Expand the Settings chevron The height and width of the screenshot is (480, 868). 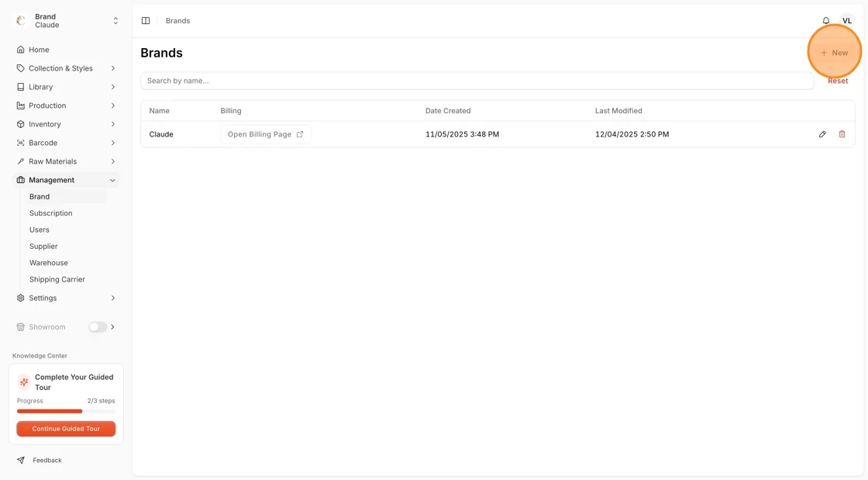coord(113,298)
